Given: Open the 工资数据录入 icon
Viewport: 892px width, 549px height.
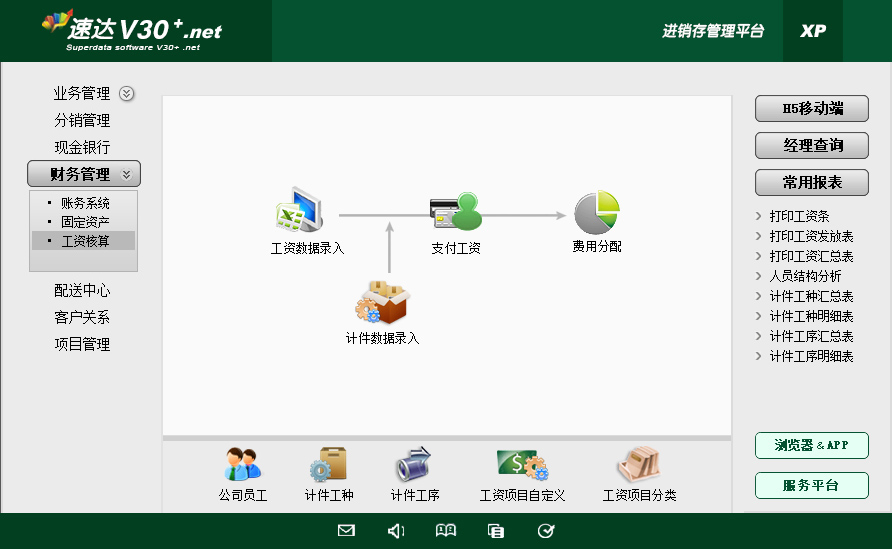Looking at the screenshot, I should [300, 213].
